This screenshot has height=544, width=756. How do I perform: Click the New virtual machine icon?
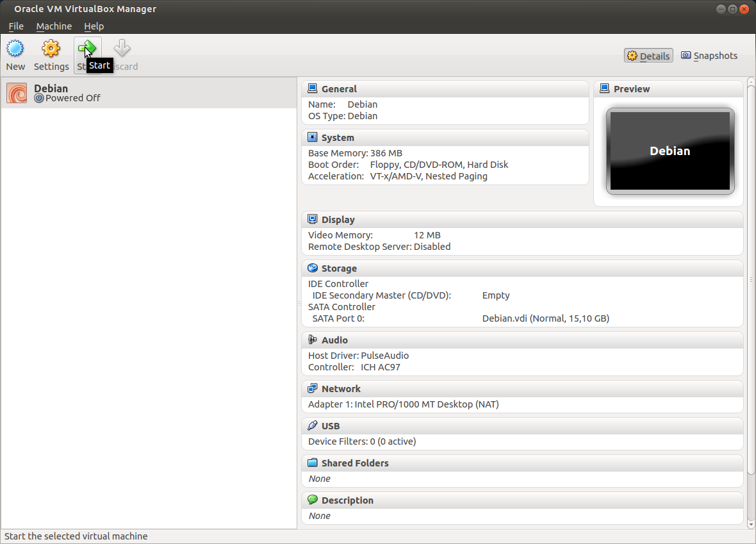(x=15, y=49)
